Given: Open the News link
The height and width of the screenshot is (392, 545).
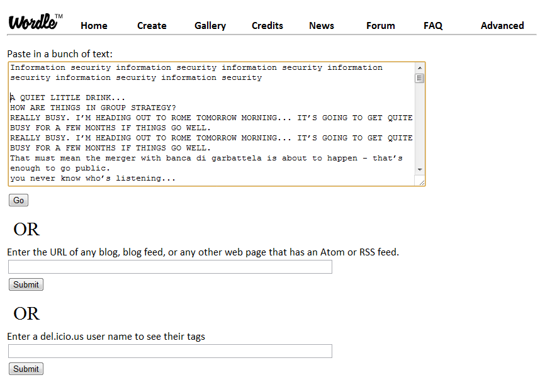Looking at the screenshot, I should [x=322, y=26].
